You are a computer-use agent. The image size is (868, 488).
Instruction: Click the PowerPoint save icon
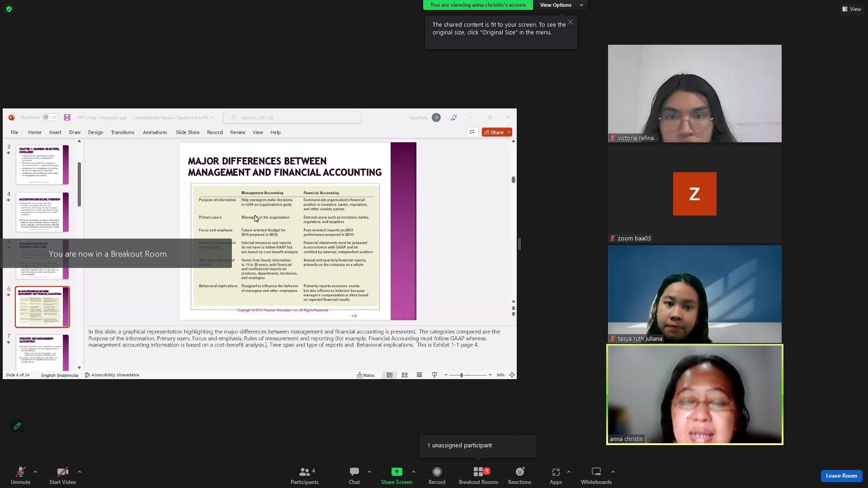(x=67, y=117)
